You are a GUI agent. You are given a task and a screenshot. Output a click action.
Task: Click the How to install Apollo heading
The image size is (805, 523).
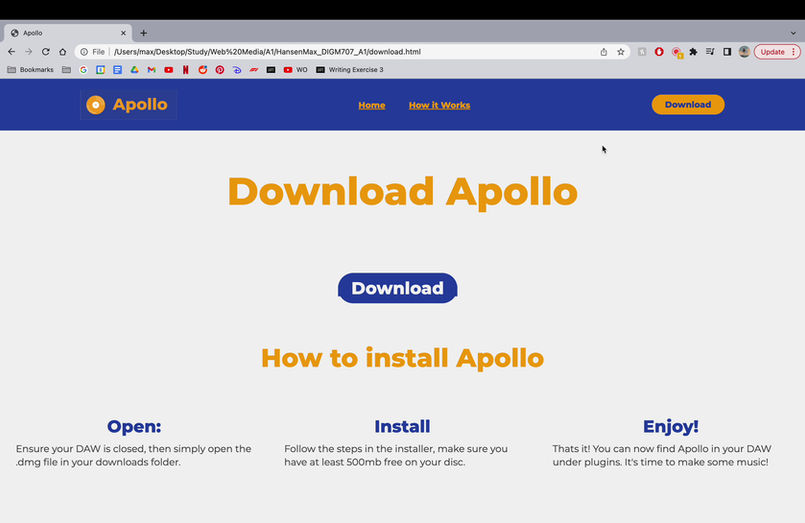click(402, 358)
